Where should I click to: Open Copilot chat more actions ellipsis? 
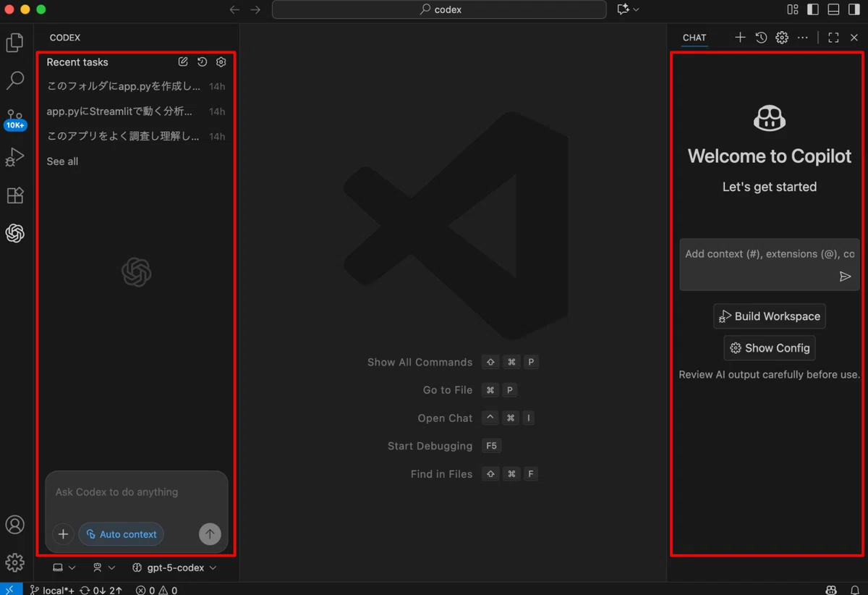(x=803, y=38)
